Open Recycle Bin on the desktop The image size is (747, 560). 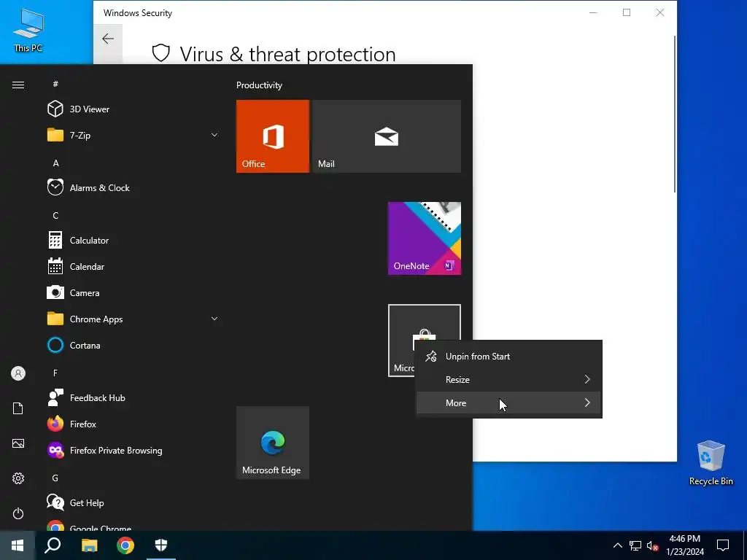[x=711, y=463]
